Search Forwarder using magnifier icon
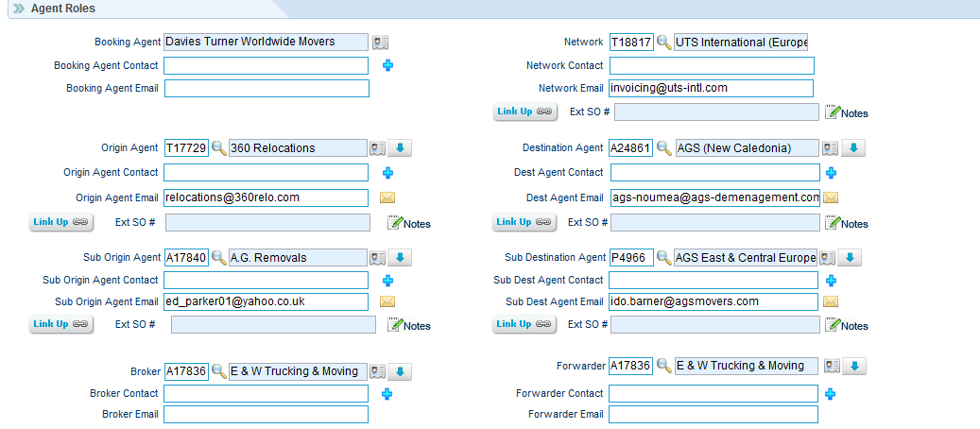The image size is (980, 429). (x=663, y=365)
